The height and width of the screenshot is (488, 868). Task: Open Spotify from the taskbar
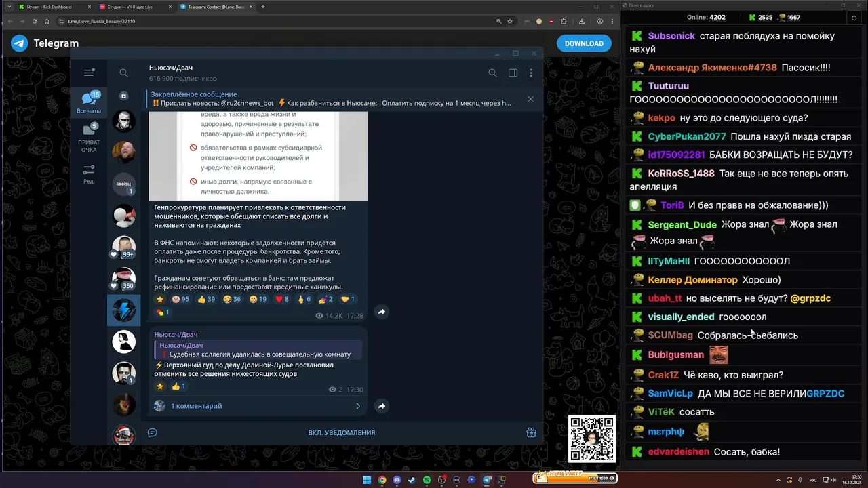(427, 480)
